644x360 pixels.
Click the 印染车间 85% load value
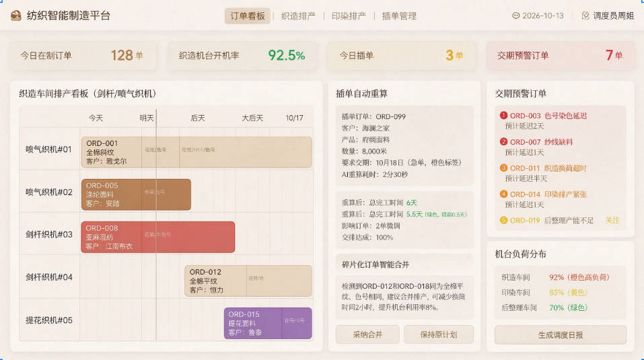[x=569, y=293]
